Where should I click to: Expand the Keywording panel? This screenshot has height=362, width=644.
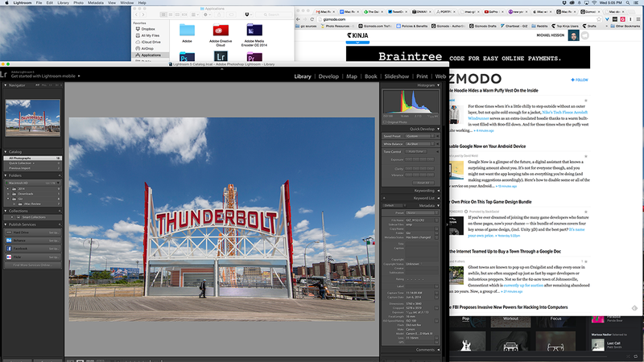pyautogui.click(x=438, y=191)
